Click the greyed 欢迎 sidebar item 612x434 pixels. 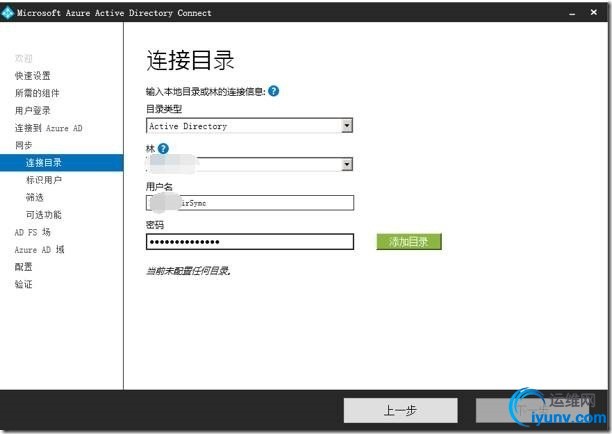tap(23, 59)
